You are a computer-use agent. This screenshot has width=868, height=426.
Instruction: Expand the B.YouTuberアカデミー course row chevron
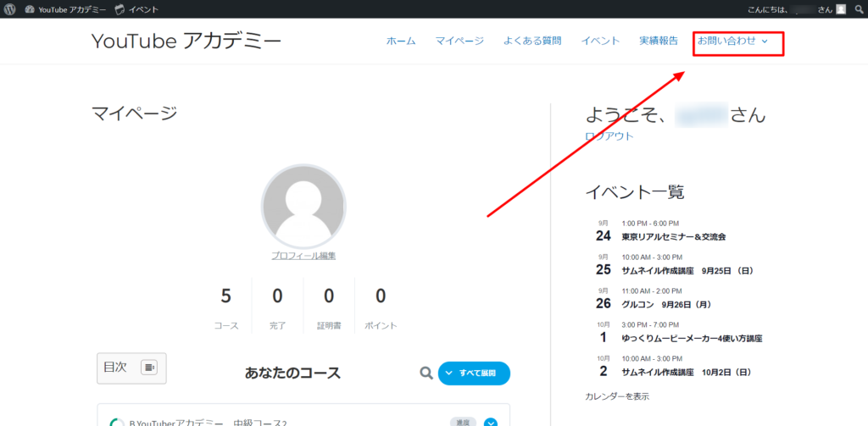491,423
